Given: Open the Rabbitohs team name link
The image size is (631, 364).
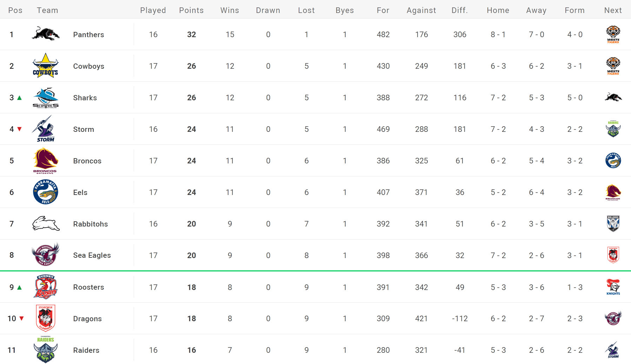Looking at the screenshot, I should (91, 224).
